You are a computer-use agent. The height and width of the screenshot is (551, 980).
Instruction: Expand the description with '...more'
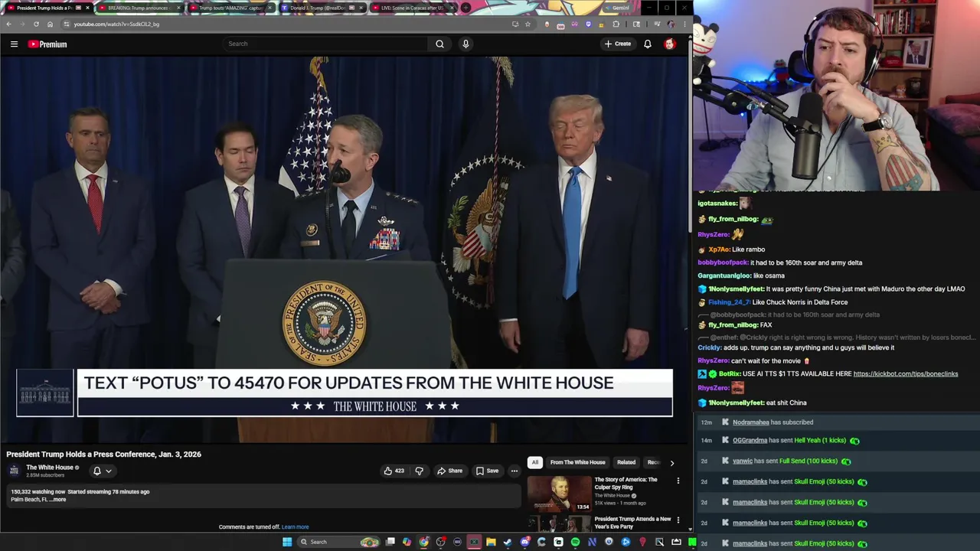(x=57, y=499)
